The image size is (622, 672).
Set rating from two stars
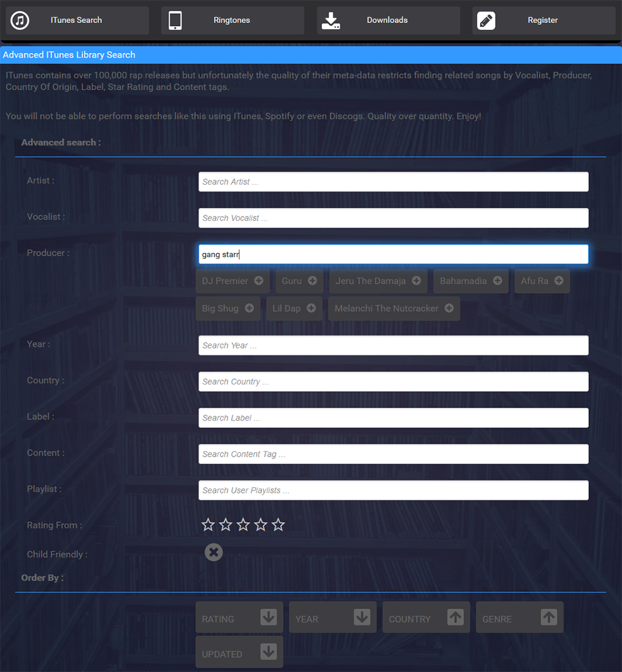tap(226, 525)
